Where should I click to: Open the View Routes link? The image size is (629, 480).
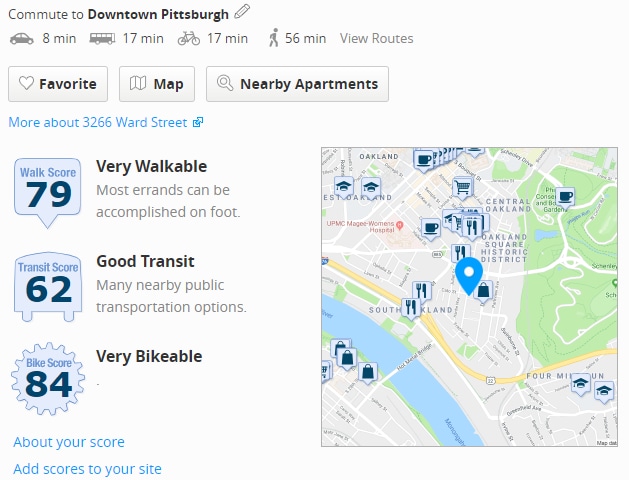(x=376, y=38)
